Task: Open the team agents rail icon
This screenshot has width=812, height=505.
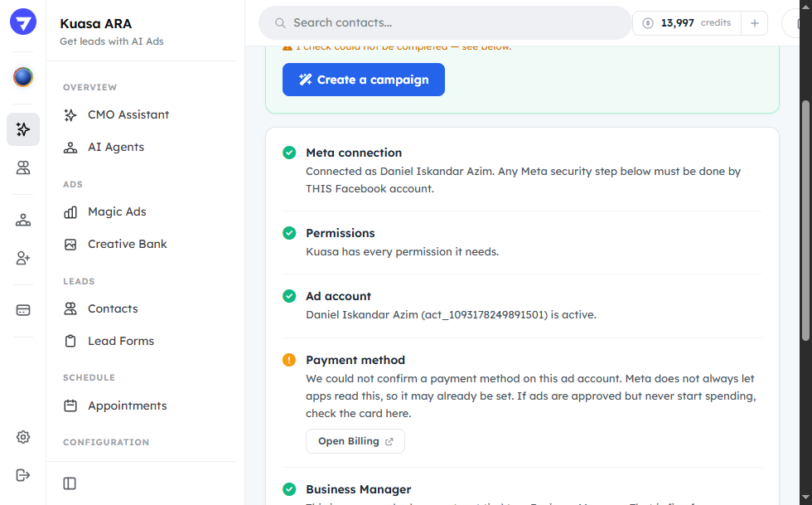Action: (x=23, y=220)
